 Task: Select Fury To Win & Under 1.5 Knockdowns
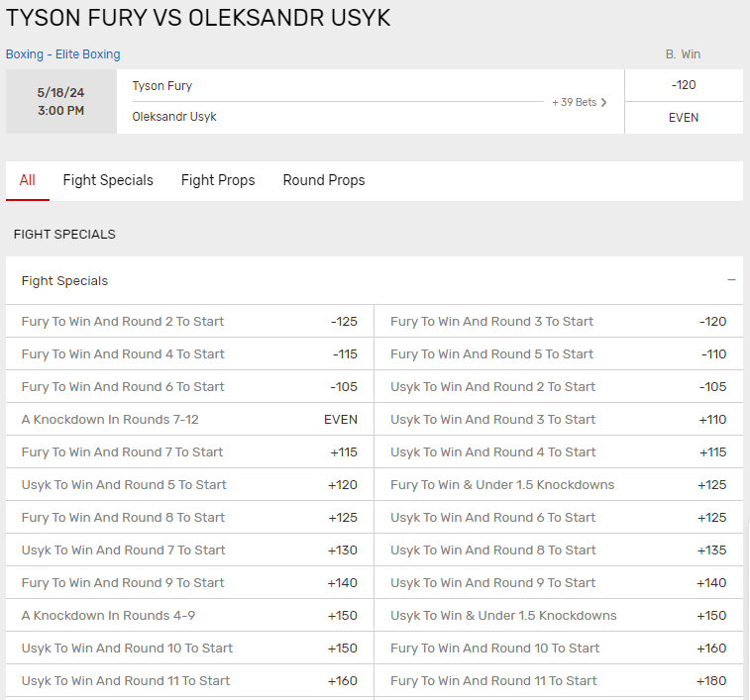click(x=559, y=484)
